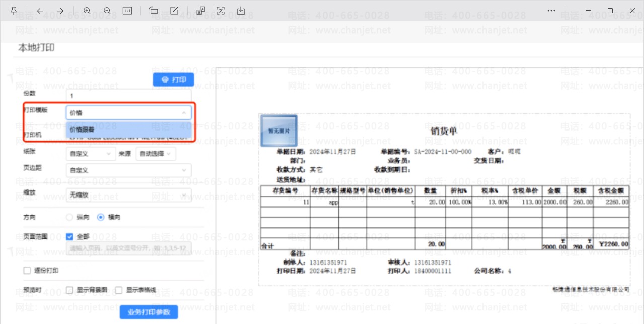Open the 打印模板 template combo box
Viewport: 644px width, 324px height.
pos(129,112)
